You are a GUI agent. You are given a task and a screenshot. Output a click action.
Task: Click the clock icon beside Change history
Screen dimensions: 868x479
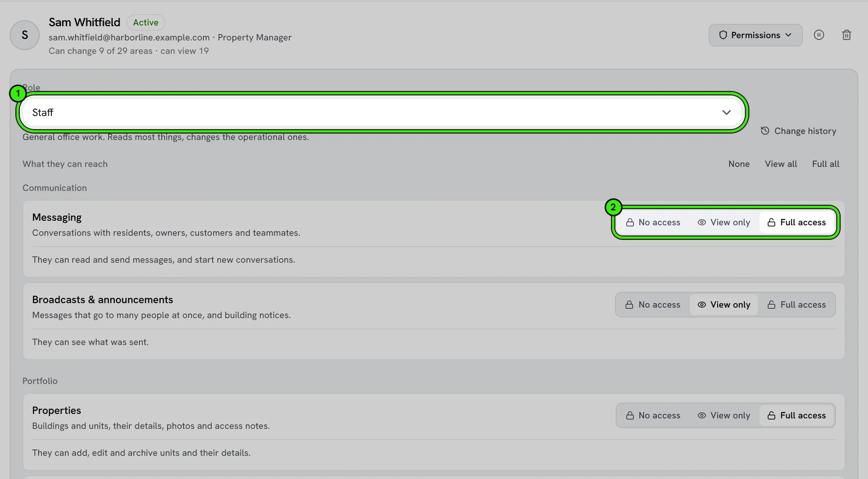(765, 131)
